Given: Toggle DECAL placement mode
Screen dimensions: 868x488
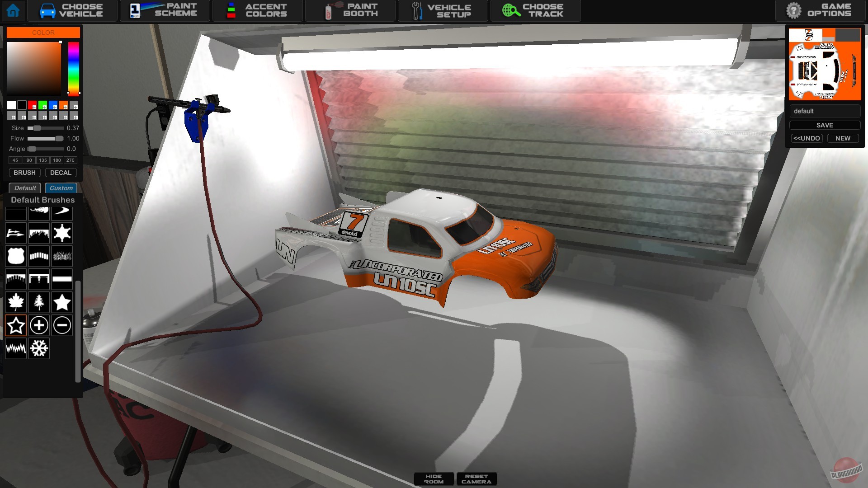Looking at the screenshot, I should pos(61,172).
